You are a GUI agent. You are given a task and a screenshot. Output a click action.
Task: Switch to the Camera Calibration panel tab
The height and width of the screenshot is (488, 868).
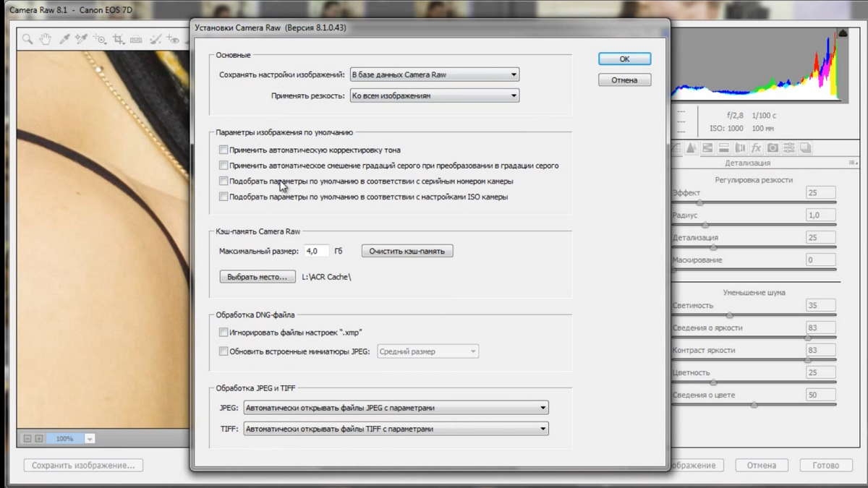click(772, 147)
